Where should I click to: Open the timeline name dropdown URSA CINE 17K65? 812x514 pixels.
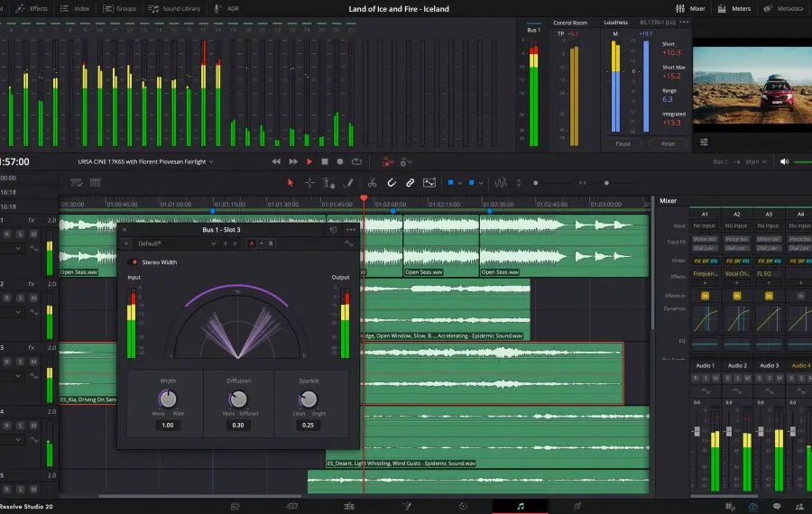tap(145, 161)
